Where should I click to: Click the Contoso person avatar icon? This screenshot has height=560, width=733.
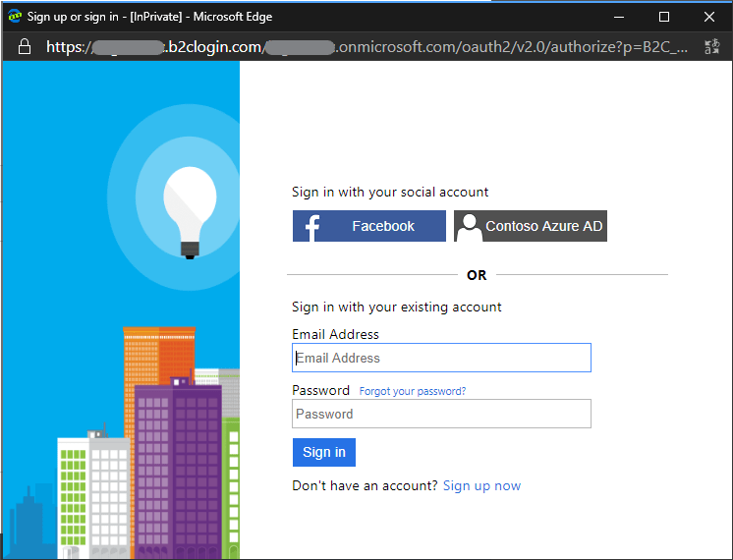click(x=469, y=227)
